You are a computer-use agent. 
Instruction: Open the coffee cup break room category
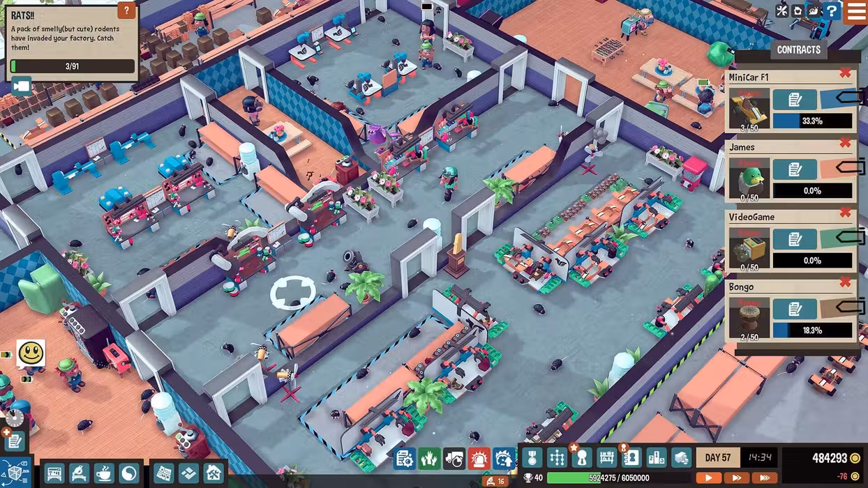coord(103,473)
